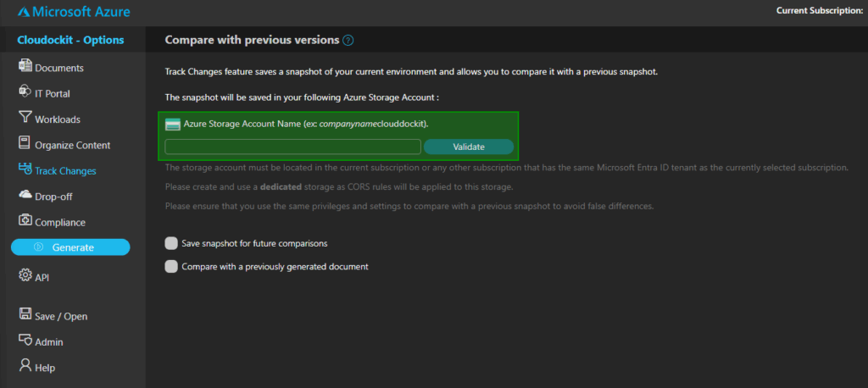Click the Help person icon

point(25,367)
